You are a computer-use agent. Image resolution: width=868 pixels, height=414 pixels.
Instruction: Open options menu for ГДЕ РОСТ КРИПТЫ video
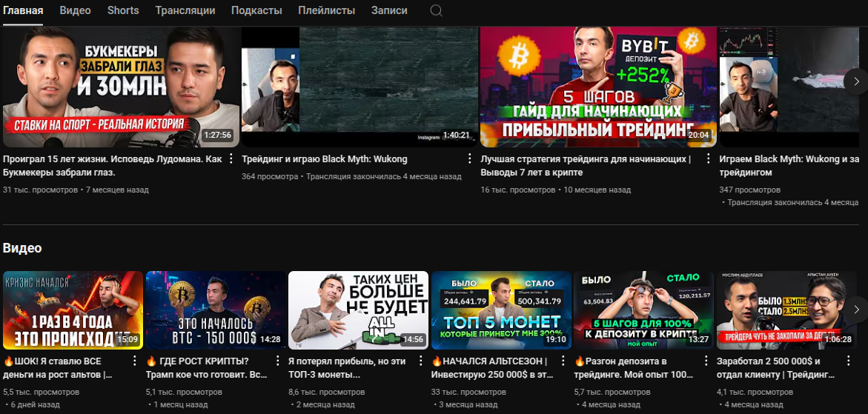point(277,361)
